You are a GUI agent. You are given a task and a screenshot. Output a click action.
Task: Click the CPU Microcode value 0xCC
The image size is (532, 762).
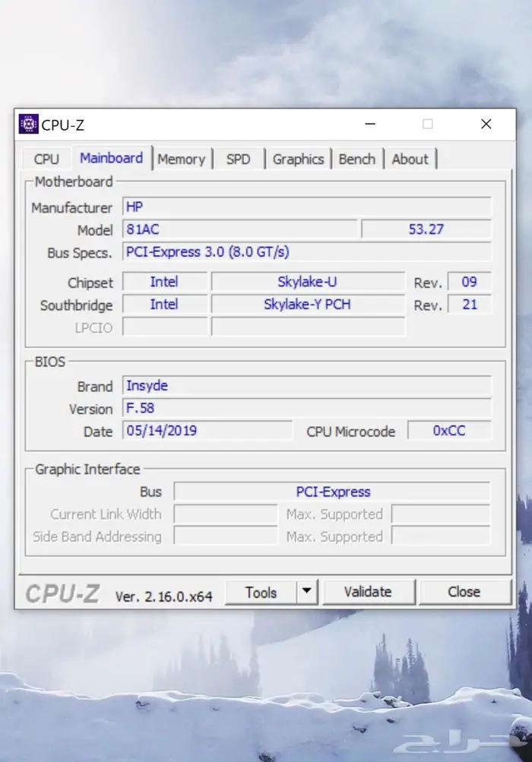click(x=449, y=431)
